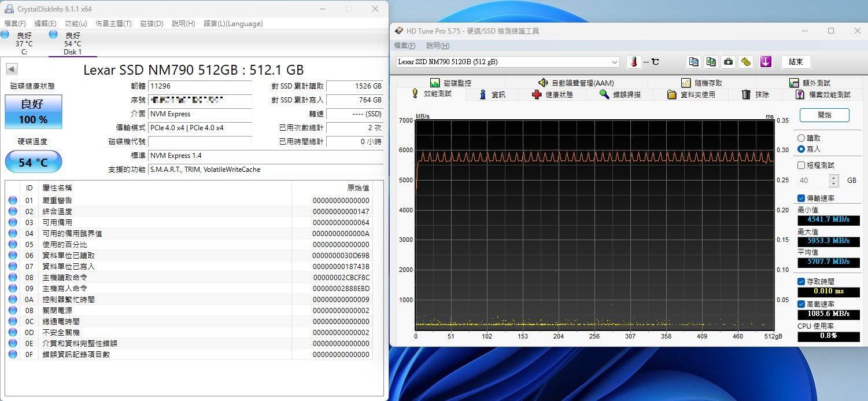Image resolution: width=868 pixels, height=401 pixels.
Task: Select the 06 資料單位已讀取 row text
Action: pyautogui.click(x=69, y=255)
